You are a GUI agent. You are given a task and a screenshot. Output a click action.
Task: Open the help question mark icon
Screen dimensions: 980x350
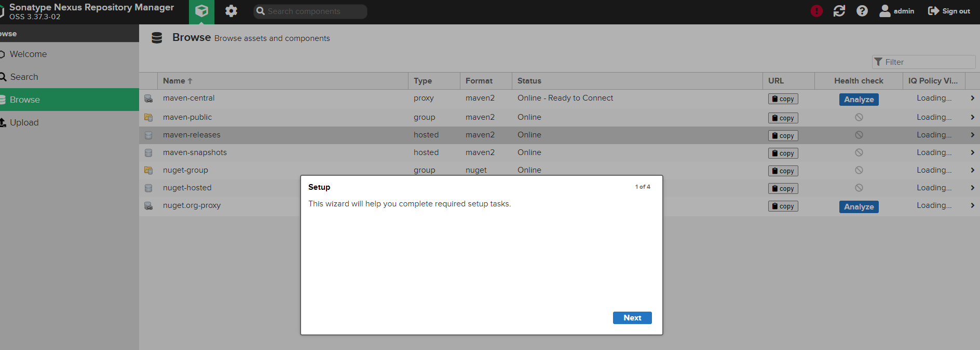(862, 11)
